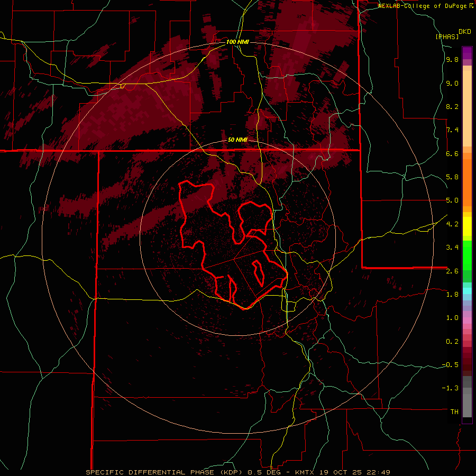Viewport: 476px width, 476px height.
Task: Click the 0.2 value on color scale
Action: point(452,342)
